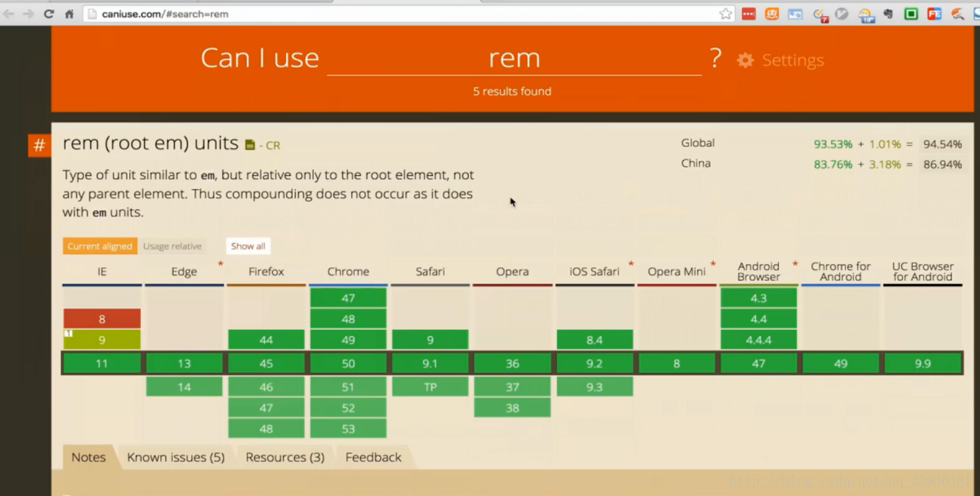Click the browser forward arrow
Screen dimensions: 980x496
pos(29,14)
